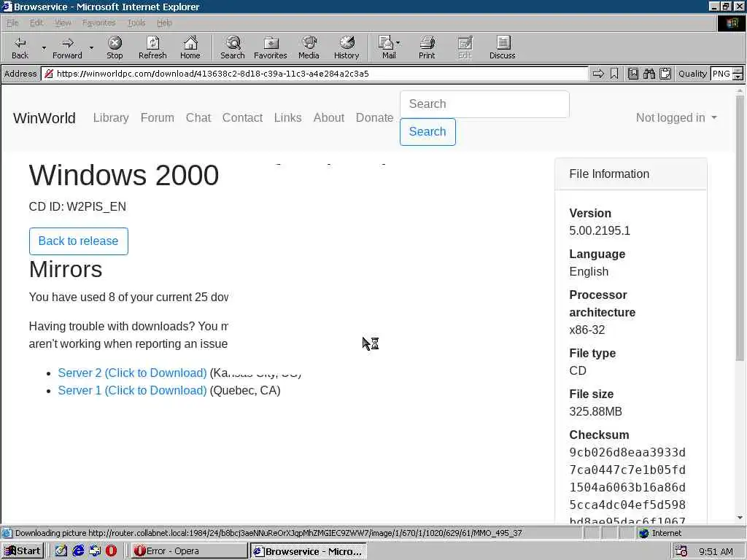Open the Mail toolbar button
This screenshot has height=560, width=747.
tap(389, 47)
